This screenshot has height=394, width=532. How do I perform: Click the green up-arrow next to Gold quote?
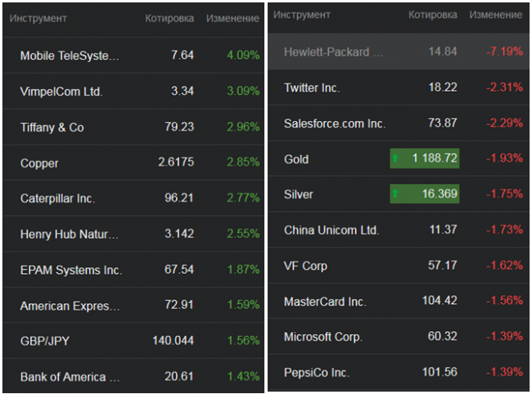(x=397, y=159)
